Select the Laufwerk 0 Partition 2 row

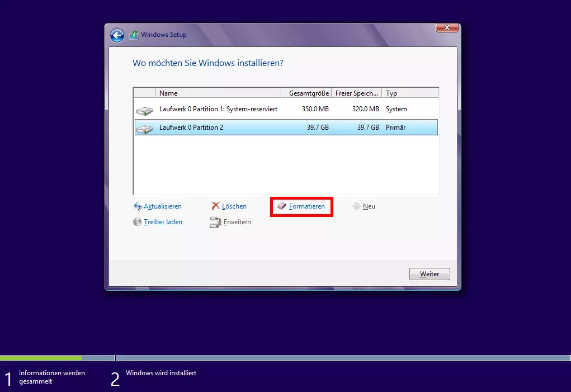pos(286,127)
